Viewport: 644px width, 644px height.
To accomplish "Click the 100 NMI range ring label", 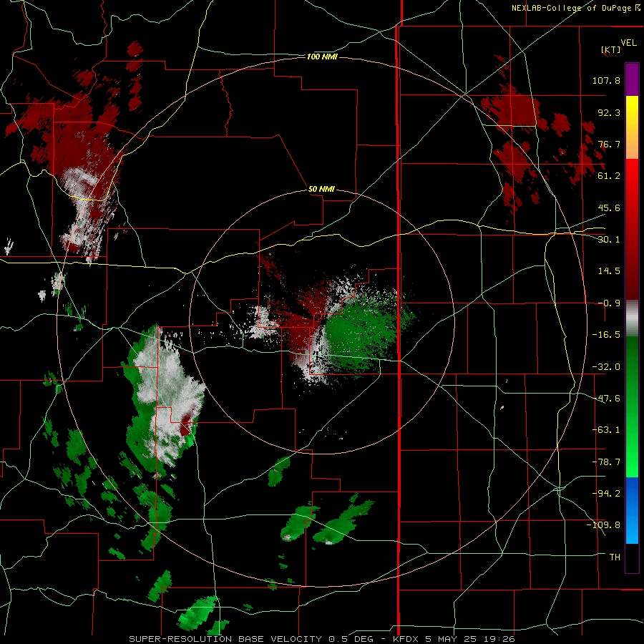I will click(x=322, y=57).
